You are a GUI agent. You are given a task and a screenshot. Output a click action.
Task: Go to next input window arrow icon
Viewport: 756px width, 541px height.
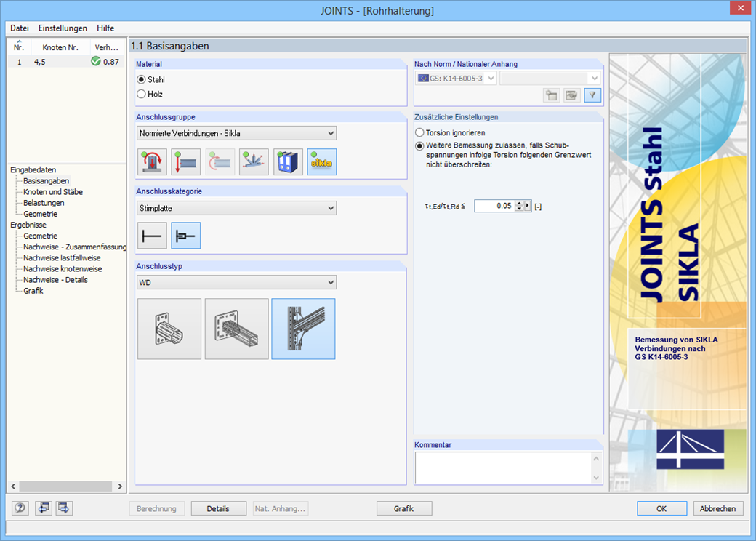[x=64, y=508]
